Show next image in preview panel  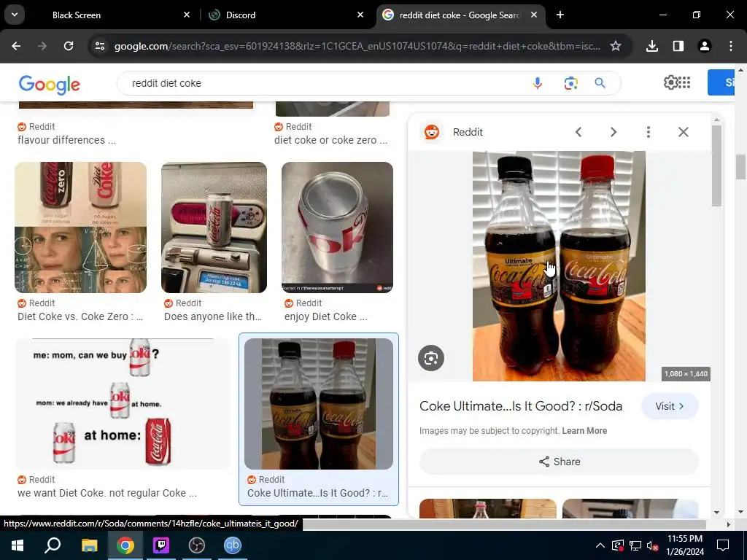(614, 132)
